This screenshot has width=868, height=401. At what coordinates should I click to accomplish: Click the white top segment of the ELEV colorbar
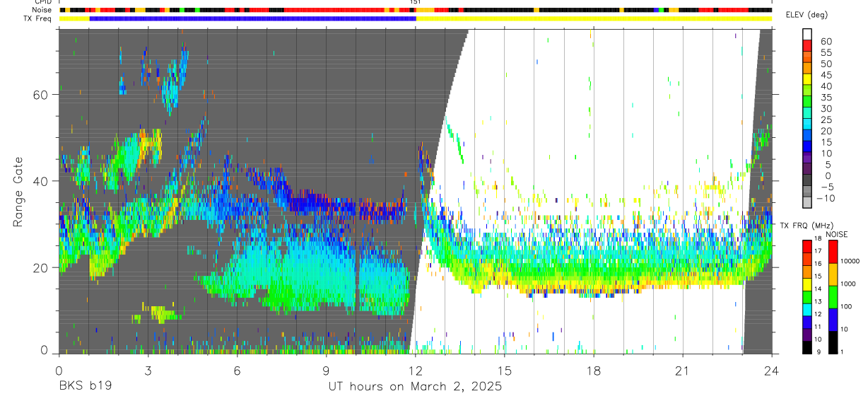coord(807,35)
